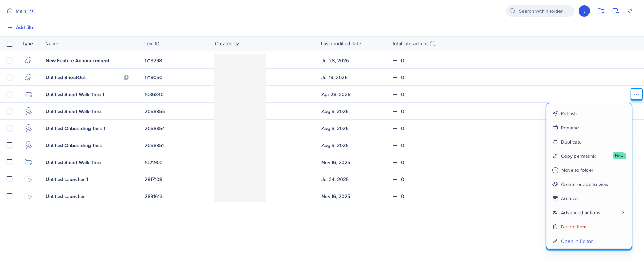
Task: Check the Untitled Onboarding Task 1 checkbox
Action: pyautogui.click(x=10, y=128)
